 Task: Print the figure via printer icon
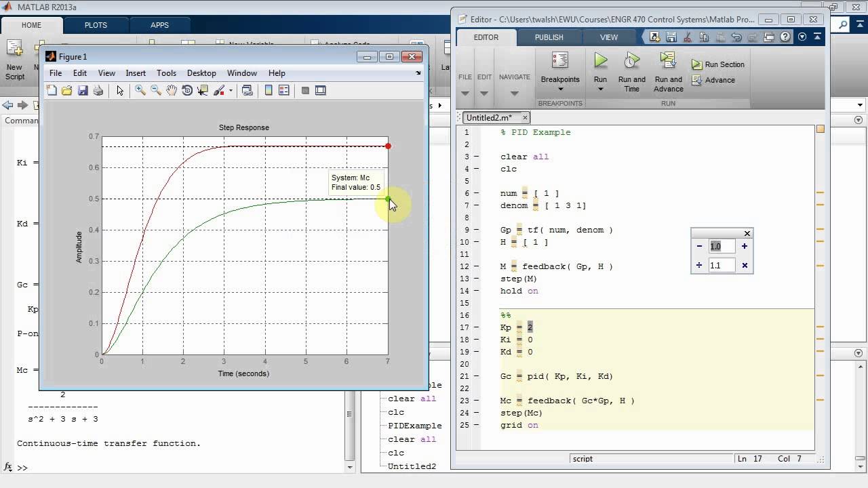click(x=98, y=90)
